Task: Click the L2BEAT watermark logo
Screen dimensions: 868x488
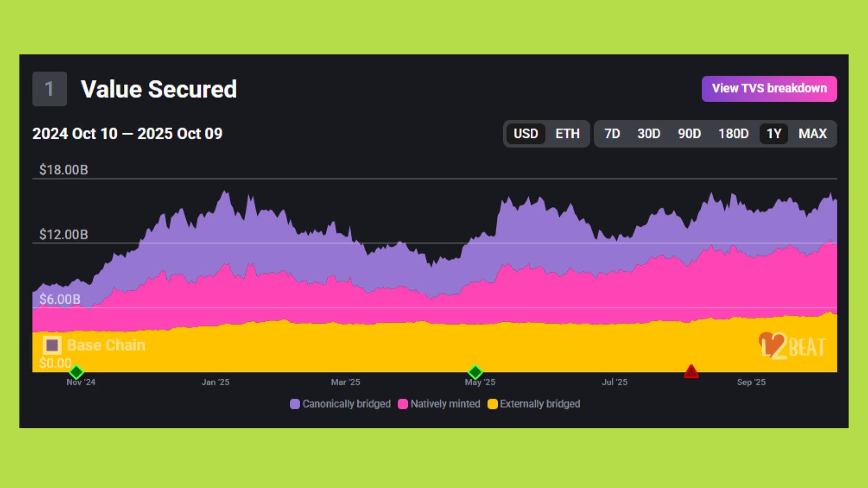Action: pos(793,347)
